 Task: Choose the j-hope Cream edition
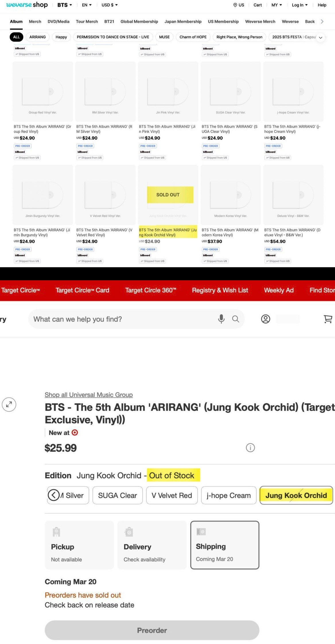pos(229,495)
